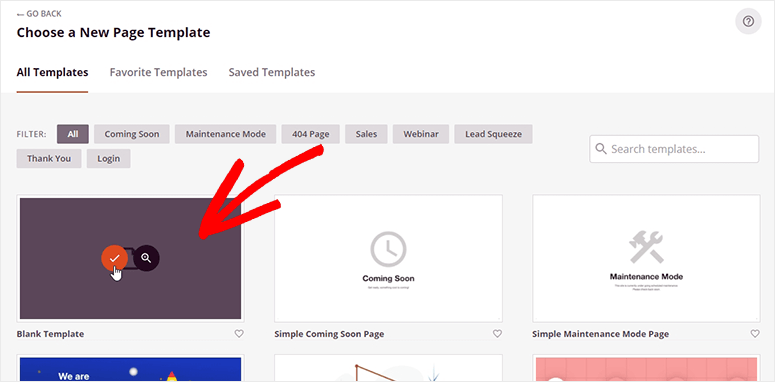Select the Simple Maintenance Mode Page thumbnail
The width and height of the screenshot is (775, 382).
point(646,258)
